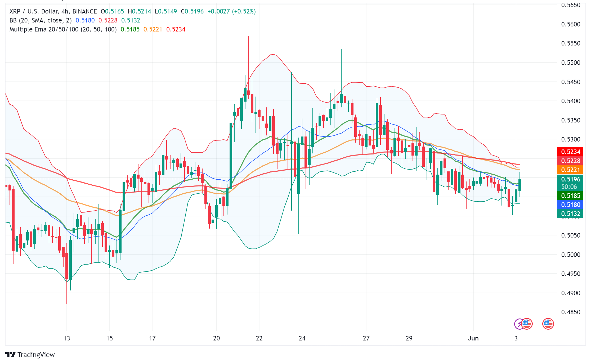The width and height of the screenshot is (591, 364).
Task: Click red EMA 100 value 0.5234 in legend
Action: [176, 29]
